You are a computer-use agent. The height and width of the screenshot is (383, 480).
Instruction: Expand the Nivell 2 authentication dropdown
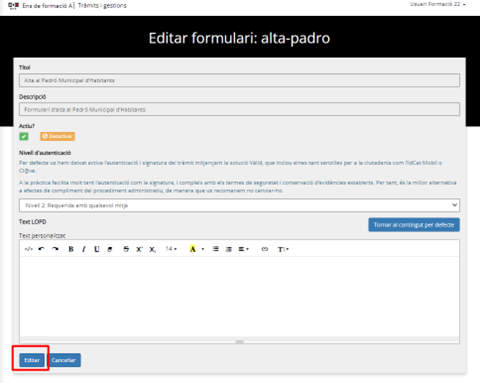[239, 205]
